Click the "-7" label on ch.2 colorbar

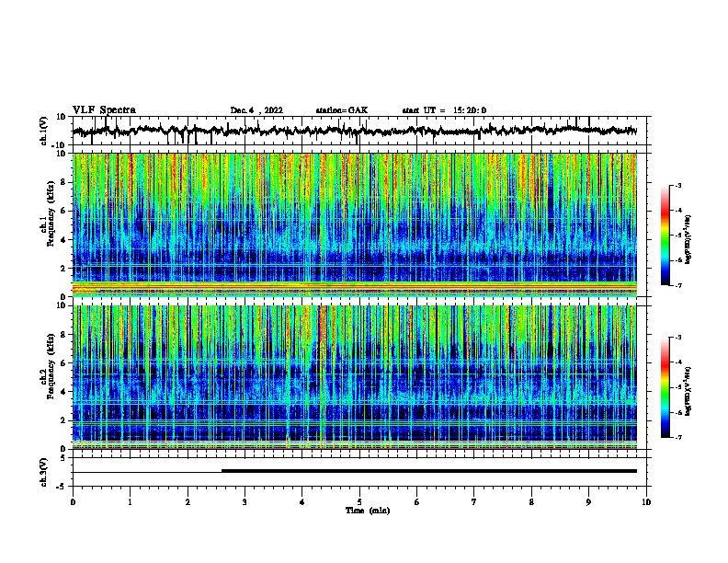(x=678, y=438)
